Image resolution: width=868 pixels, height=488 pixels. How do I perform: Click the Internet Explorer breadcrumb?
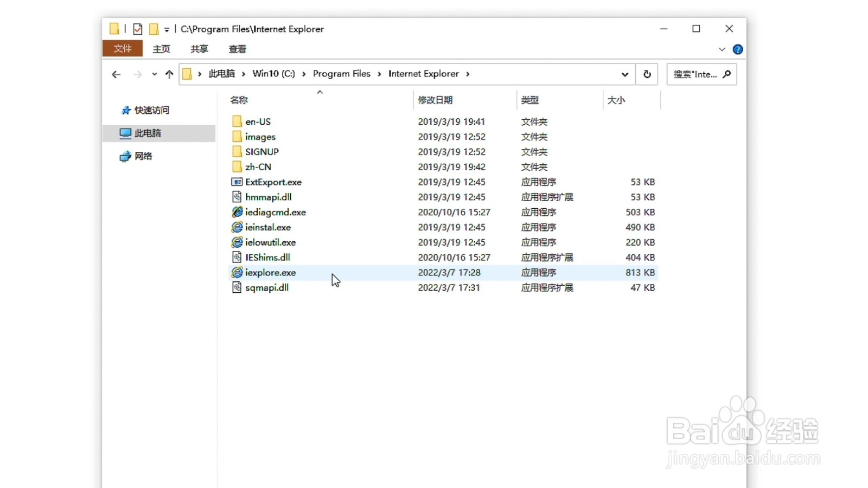click(424, 74)
